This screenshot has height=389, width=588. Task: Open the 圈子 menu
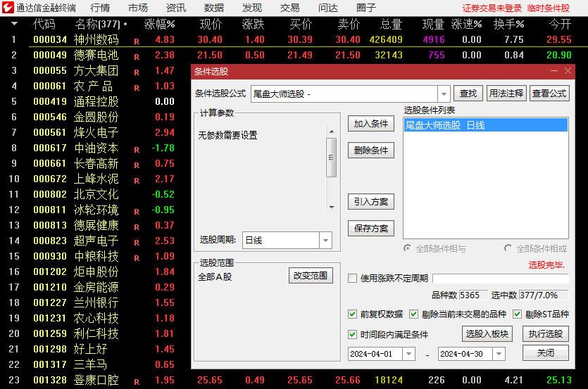click(365, 8)
